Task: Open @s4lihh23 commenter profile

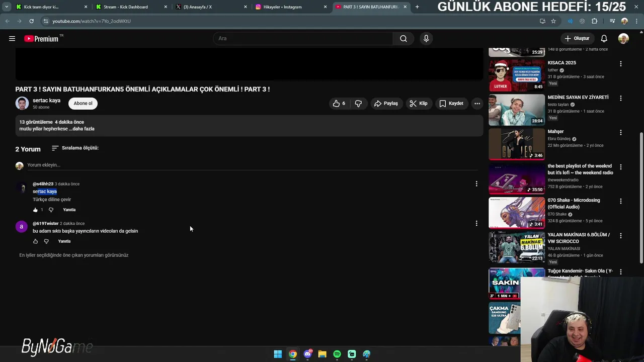Action: point(43,184)
